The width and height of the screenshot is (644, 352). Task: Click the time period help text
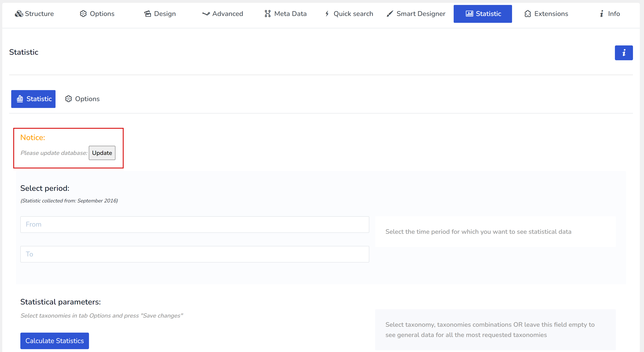coord(478,231)
